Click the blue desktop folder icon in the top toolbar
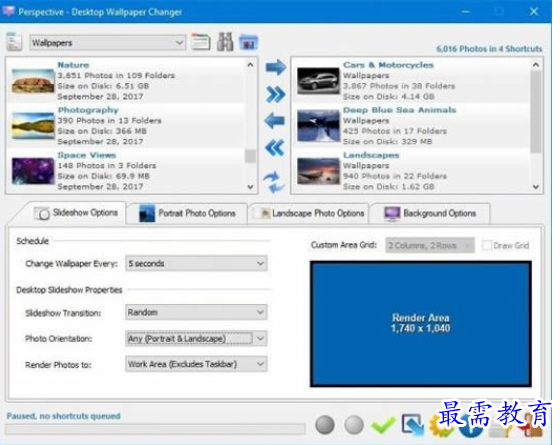Image resolution: width=560 pixels, height=445 pixels. [x=249, y=42]
